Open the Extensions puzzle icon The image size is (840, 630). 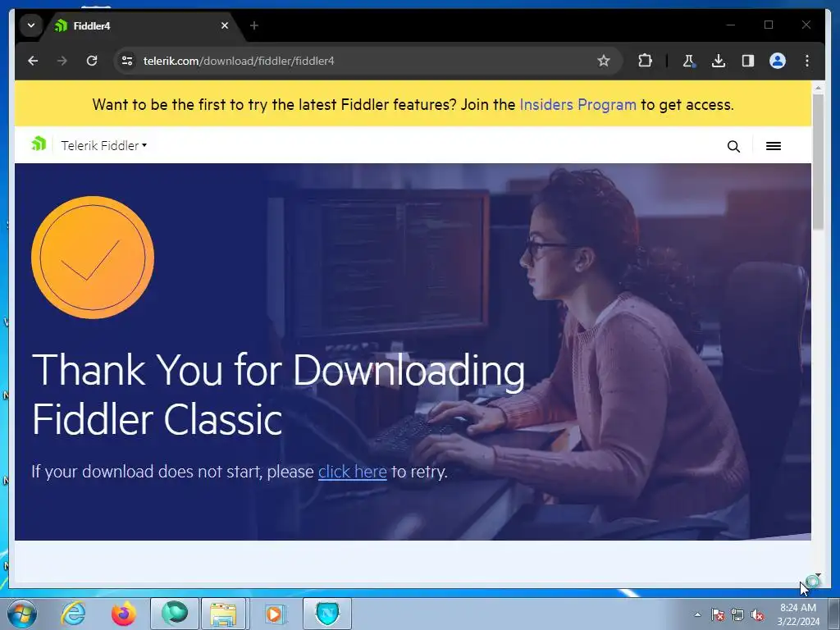(645, 61)
